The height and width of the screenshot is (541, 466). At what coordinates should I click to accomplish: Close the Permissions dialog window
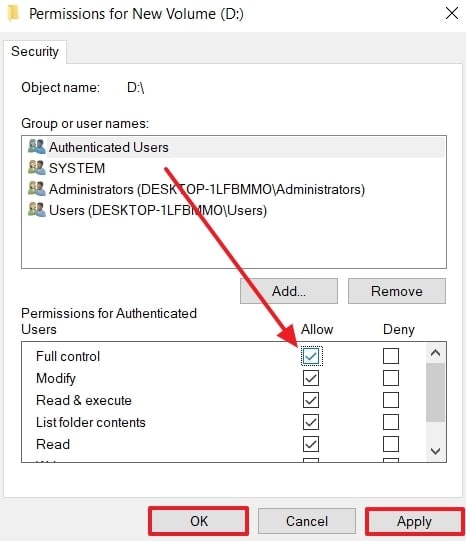tap(452, 13)
